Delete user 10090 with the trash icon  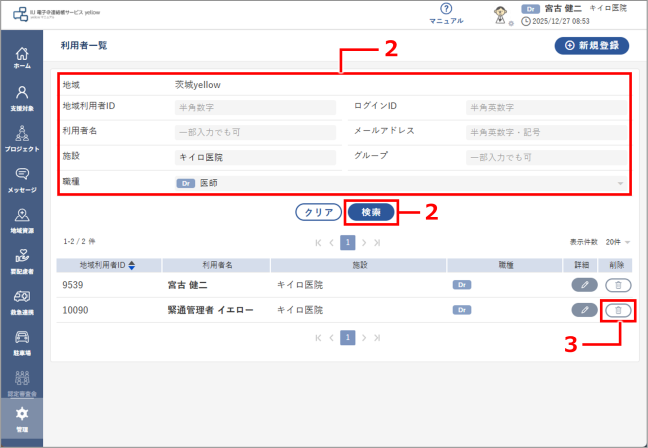point(618,311)
